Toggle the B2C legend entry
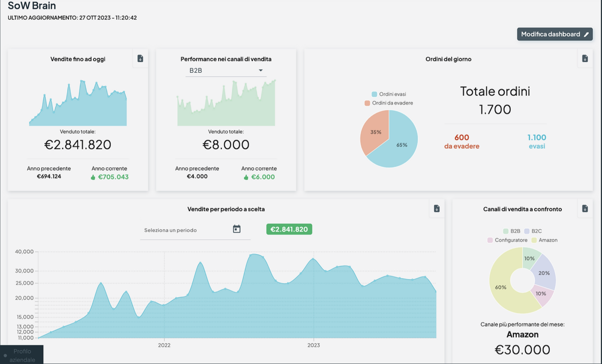The image size is (602, 364). click(x=533, y=231)
